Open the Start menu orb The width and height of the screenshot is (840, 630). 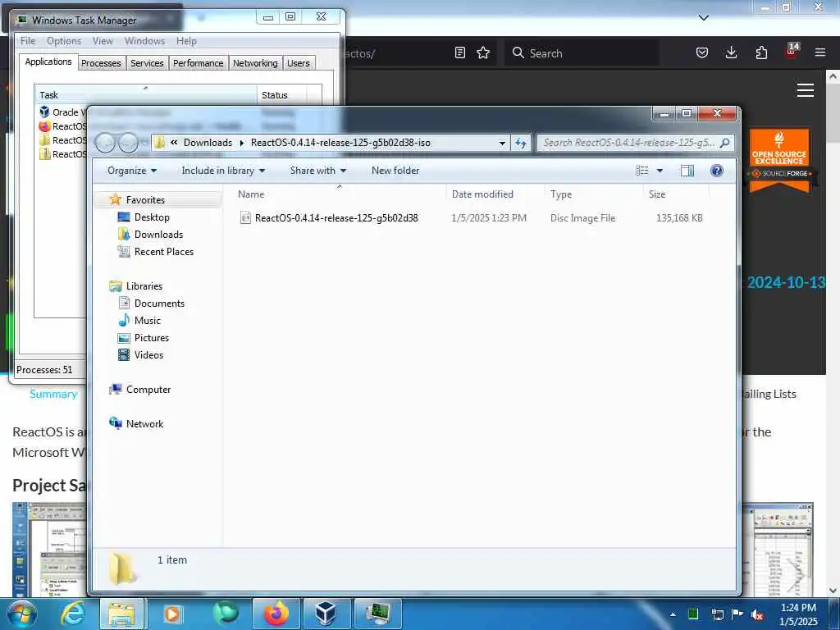coord(22,614)
